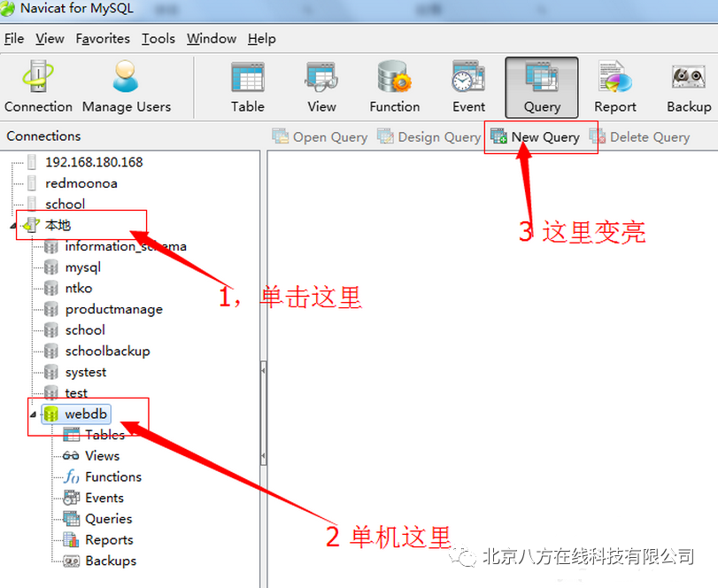Click the Connections panel header
Viewport: 718px width, 588px height.
point(43,136)
